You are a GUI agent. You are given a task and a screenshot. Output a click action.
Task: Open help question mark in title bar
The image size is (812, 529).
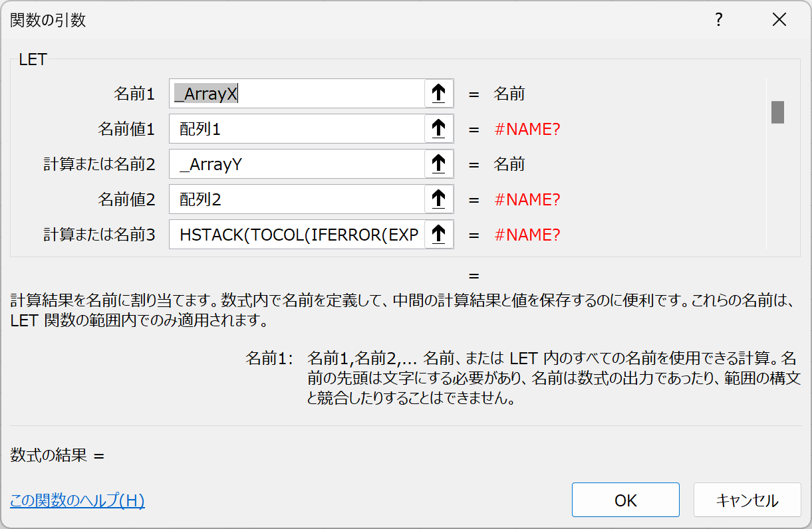(718, 21)
